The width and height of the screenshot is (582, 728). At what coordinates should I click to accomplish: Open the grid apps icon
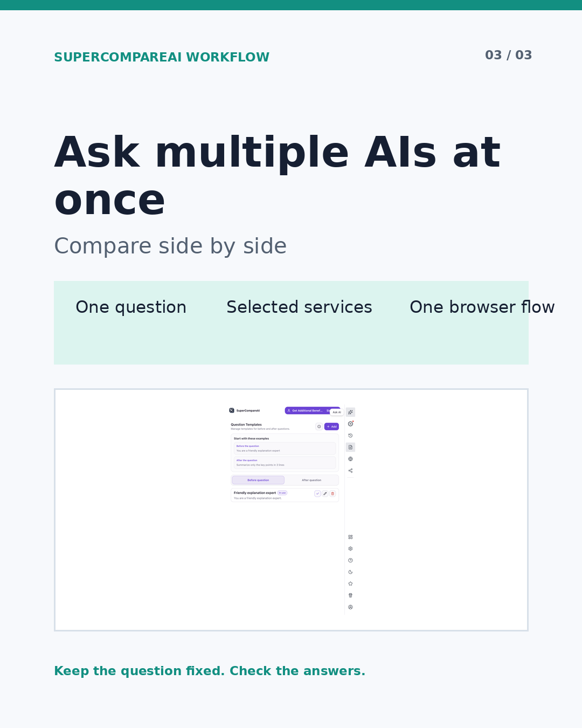[x=350, y=537]
